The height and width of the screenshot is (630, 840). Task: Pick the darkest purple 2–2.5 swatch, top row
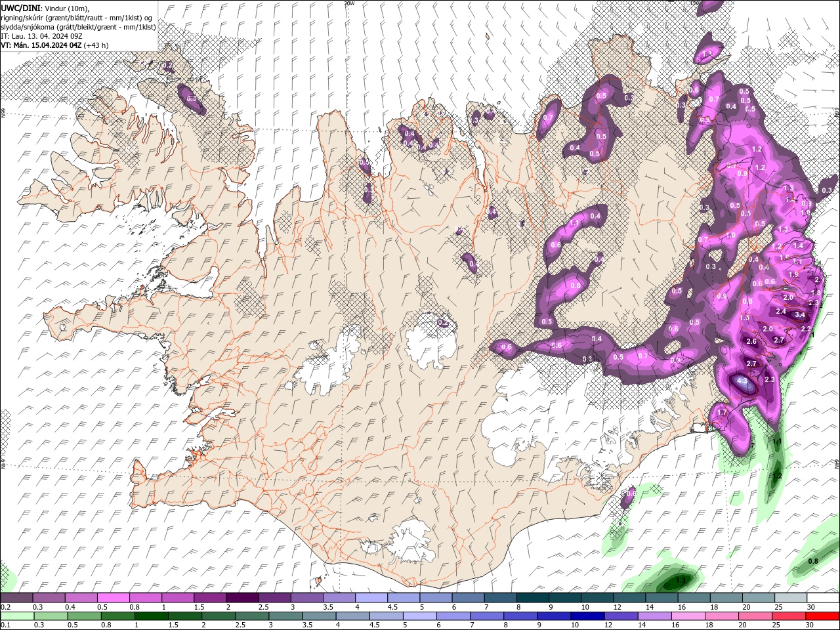click(241, 598)
